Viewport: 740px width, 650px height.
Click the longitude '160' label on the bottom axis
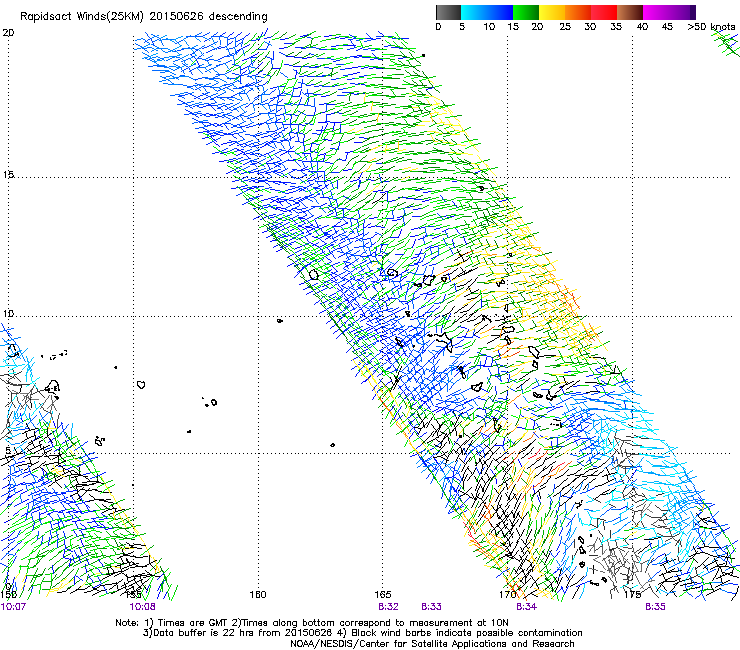click(258, 594)
